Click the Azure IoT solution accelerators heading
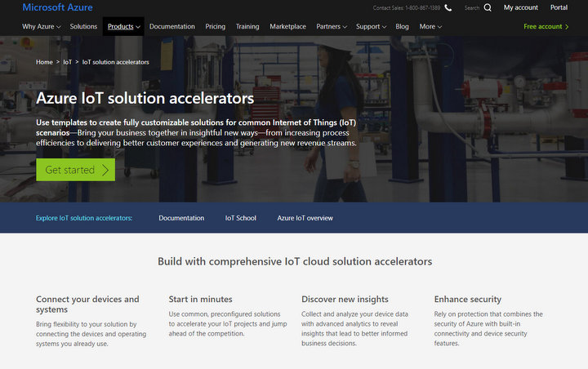The image size is (588, 369). tap(145, 99)
